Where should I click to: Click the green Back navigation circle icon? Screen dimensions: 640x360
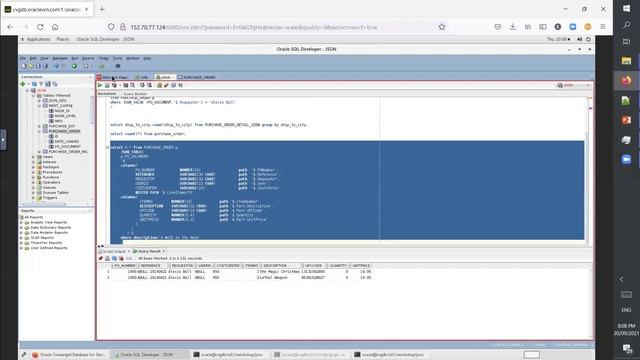click(x=74, y=66)
